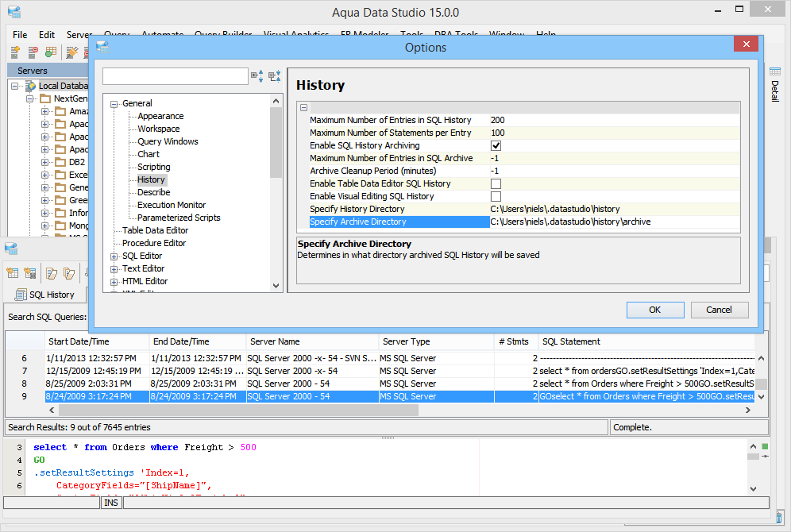Click second table icon with grid in SQL History toolbar

point(29,273)
